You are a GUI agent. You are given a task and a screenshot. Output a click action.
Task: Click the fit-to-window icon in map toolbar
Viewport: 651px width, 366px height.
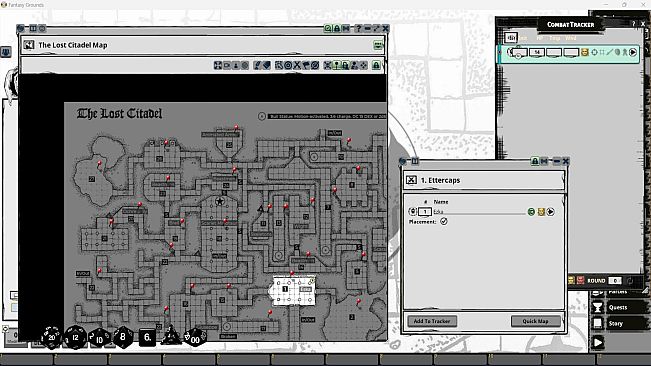click(218, 65)
